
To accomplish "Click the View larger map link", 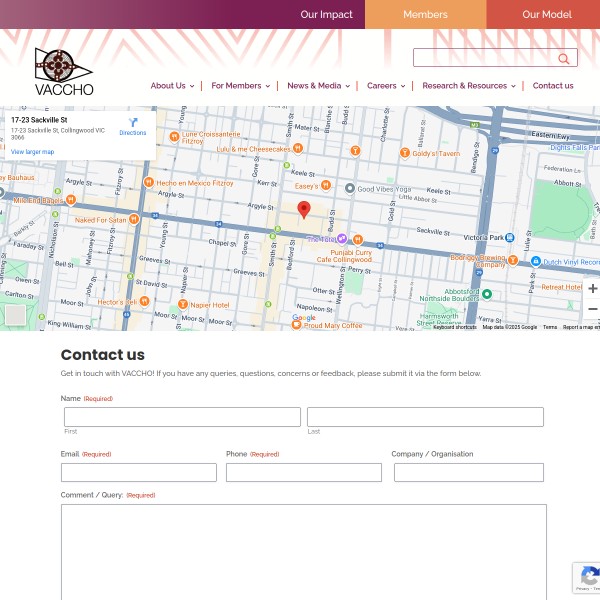I will click(x=32, y=152).
